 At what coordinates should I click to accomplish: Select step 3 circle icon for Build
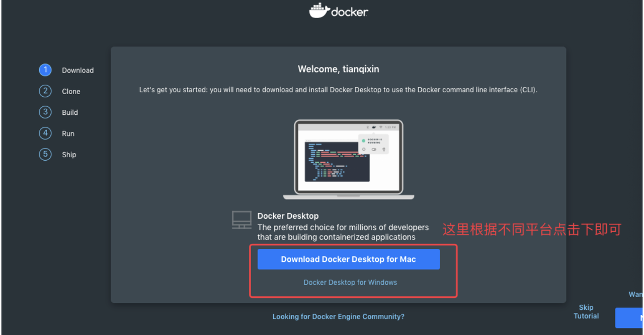pyautogui.click(x=45, y=112)
